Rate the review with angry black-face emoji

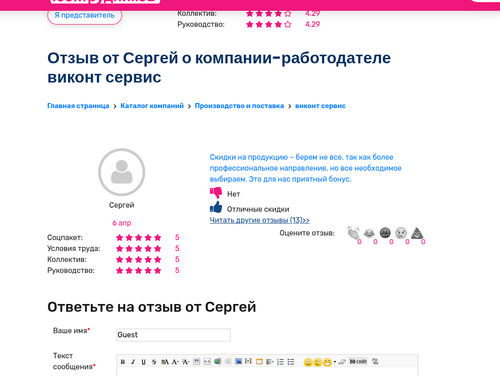385,233
